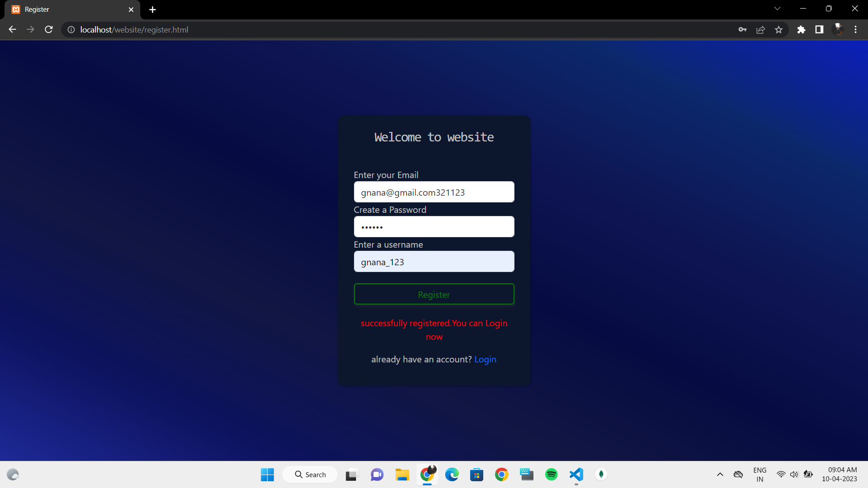The height and width of the screenshot is (488, 868).
Task: Open a new browser tab
Action: (152, 9)
